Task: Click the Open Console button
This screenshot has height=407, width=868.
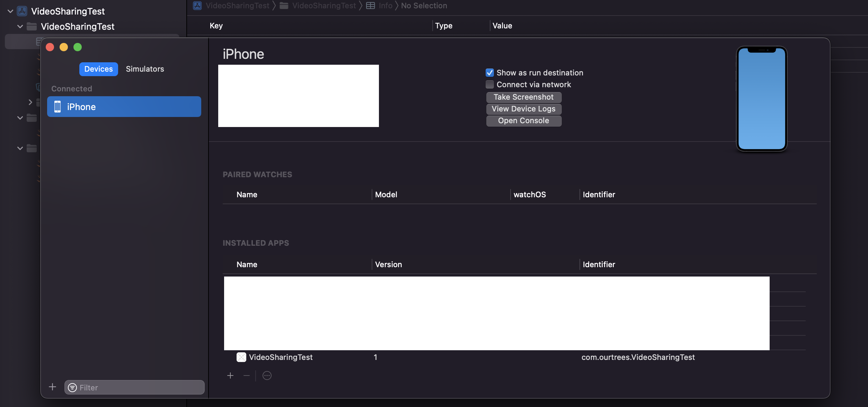Action: [x=523, y=121]
